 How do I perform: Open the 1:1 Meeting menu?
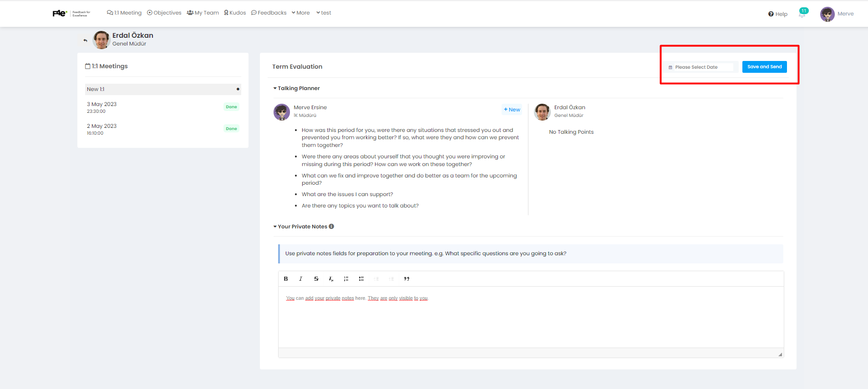click(124, 13)
